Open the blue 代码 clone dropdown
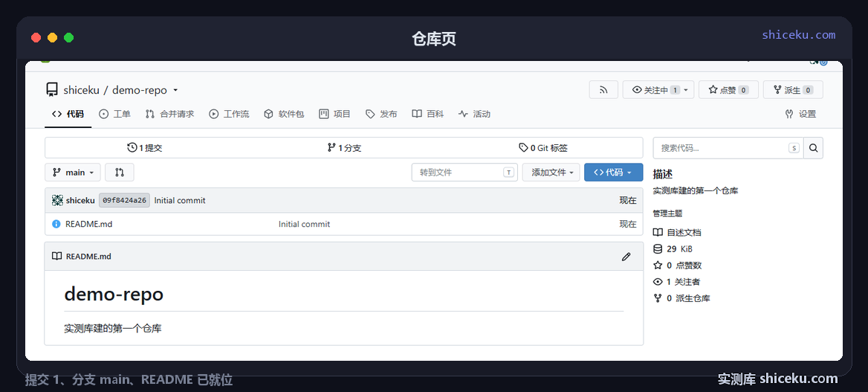868x392 pixels. point(613,173)
